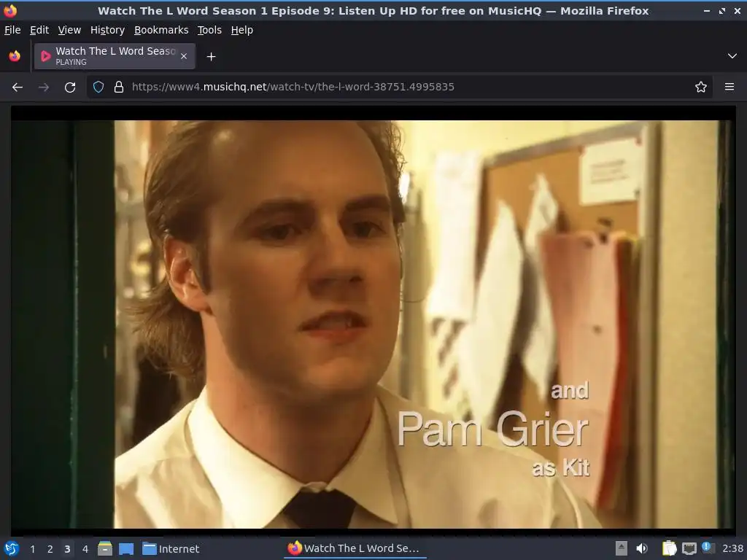Open the History menu
The image size is (747, 560).
[108, 30]
